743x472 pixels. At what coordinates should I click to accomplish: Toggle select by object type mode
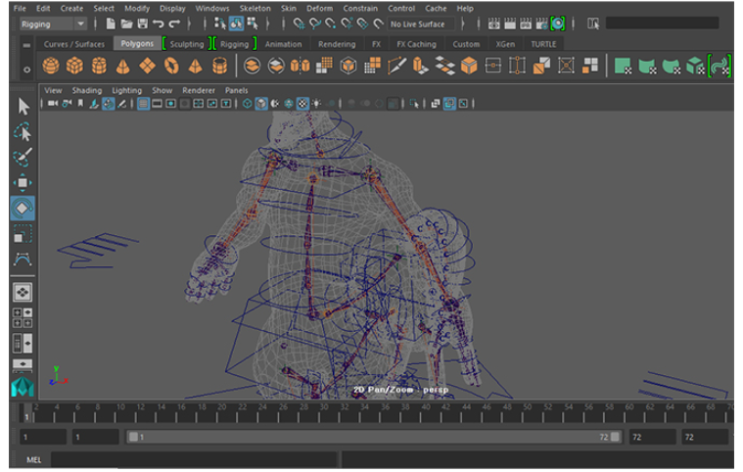click(x=236, y=23)
